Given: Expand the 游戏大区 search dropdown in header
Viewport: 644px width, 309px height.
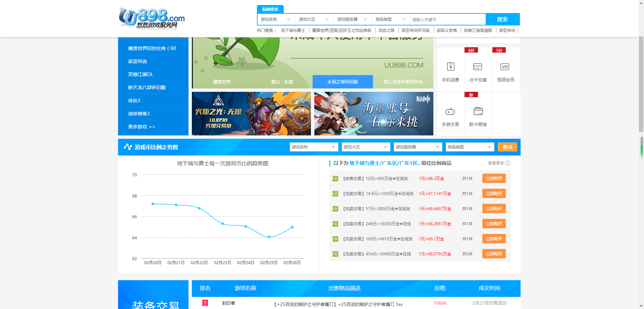Looking at the screenshot, I should 315,19.
